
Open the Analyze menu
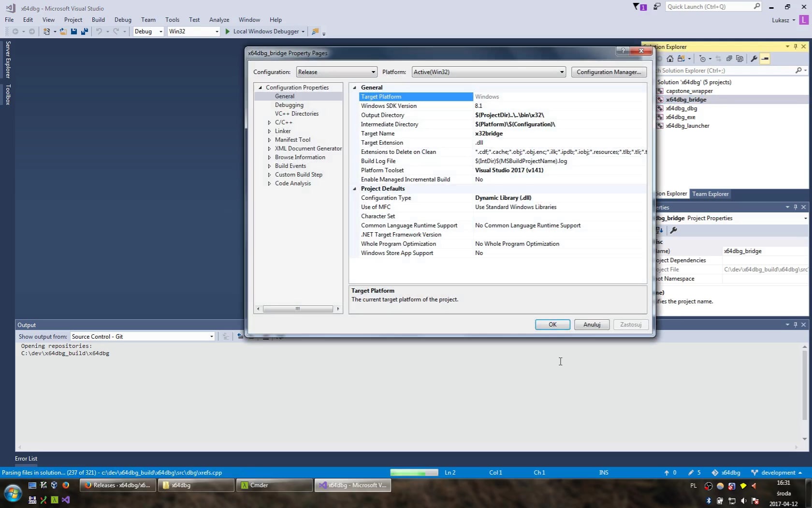[x=219, y=20]
